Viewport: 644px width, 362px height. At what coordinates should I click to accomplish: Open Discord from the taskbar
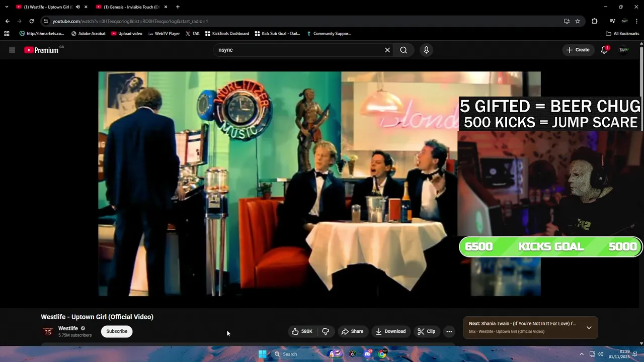coord(367,354)
